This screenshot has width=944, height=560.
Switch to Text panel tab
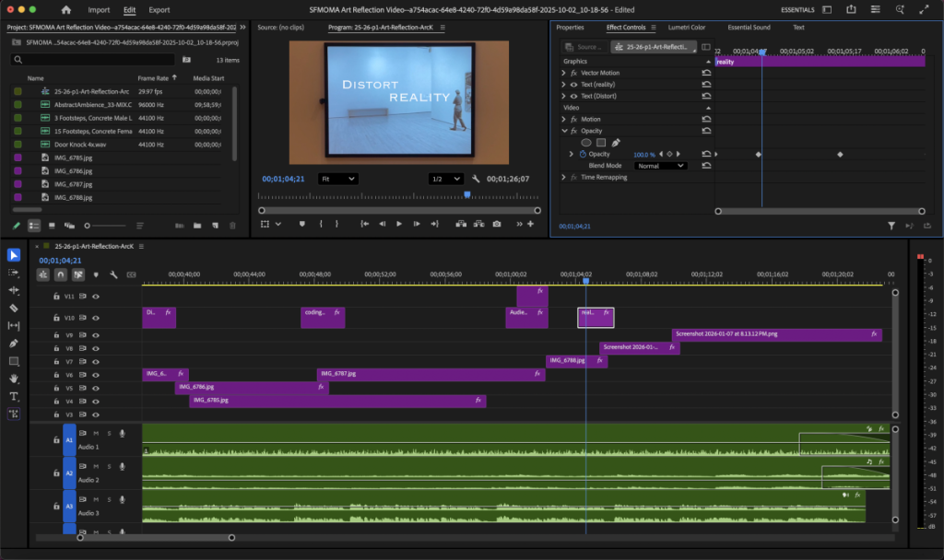798,27
